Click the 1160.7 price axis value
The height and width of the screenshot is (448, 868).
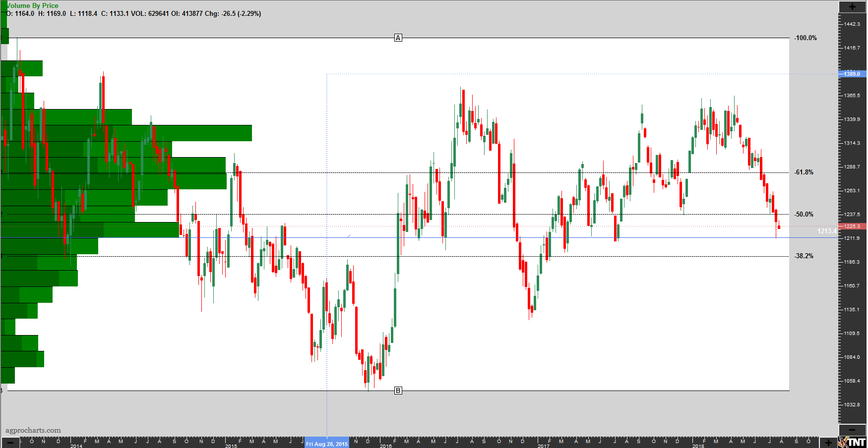pos(852,286)
